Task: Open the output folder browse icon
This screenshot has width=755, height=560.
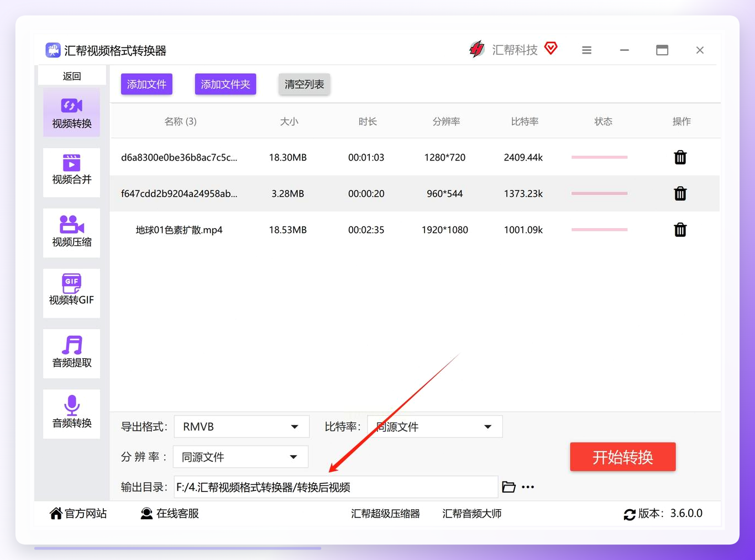Action: click(508, 487)
